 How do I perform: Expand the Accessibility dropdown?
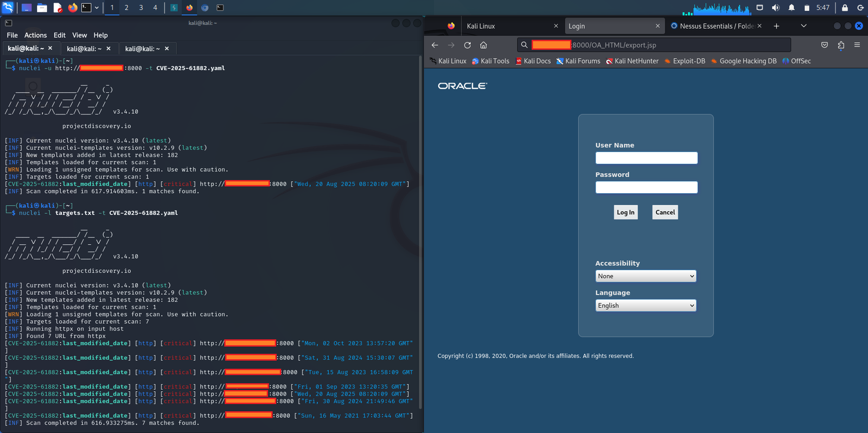click(x=646, y=276)
